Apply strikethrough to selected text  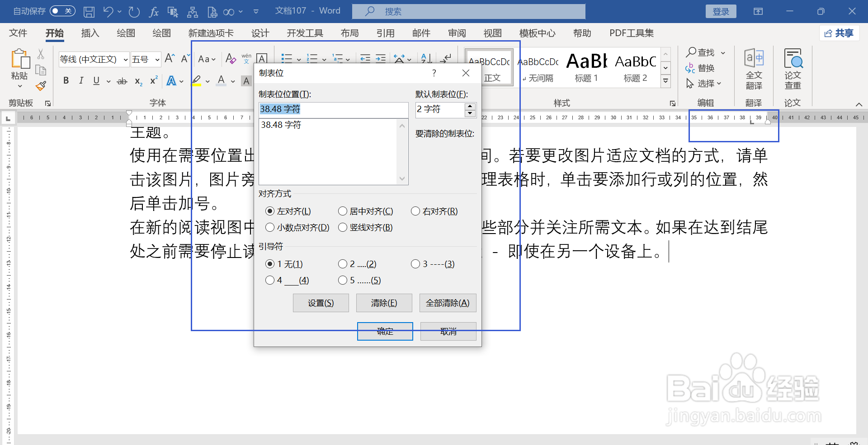point(121,81)
